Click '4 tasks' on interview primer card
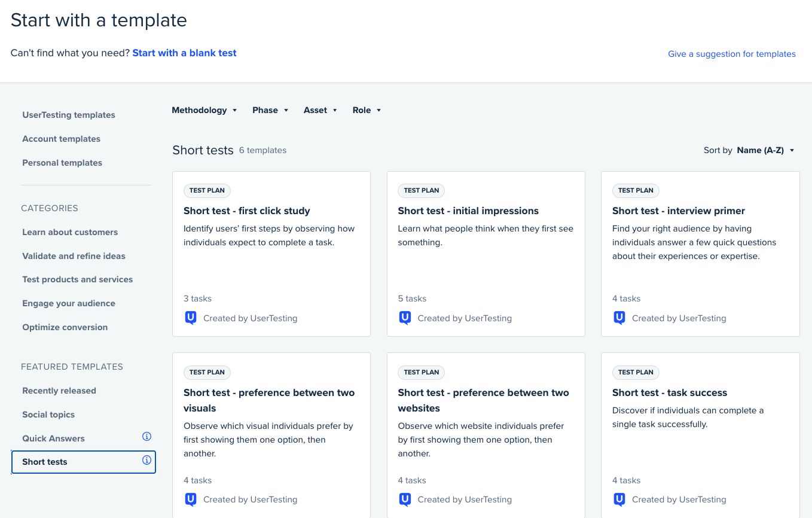The width and height of the screenshot is (812, 518). click(626, 298)
